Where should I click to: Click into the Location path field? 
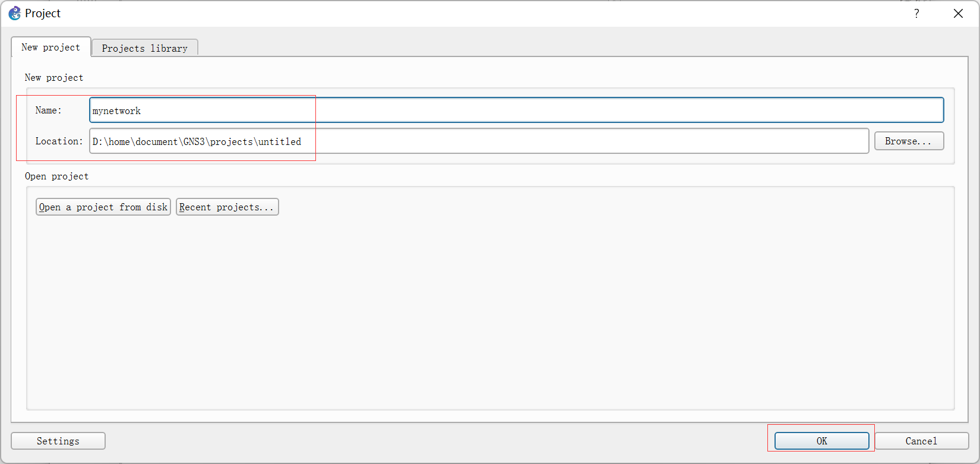click(479, 141)
